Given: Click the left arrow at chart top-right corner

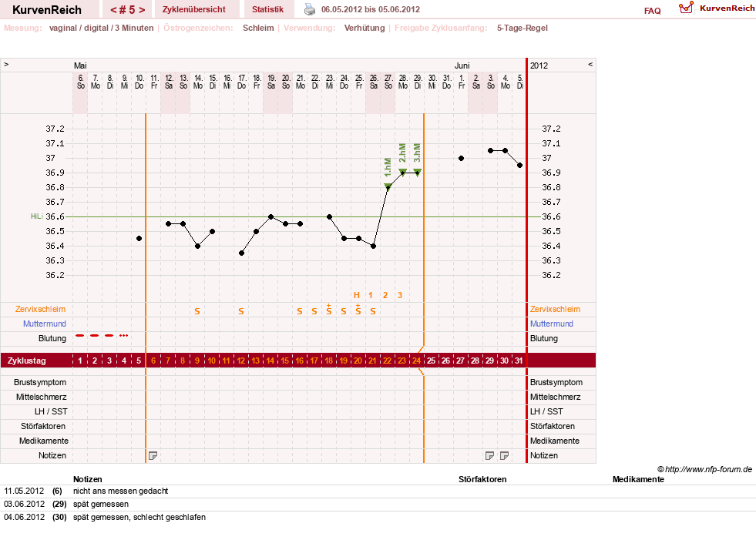Looking at the screenshot, I should tap(590, 64).
